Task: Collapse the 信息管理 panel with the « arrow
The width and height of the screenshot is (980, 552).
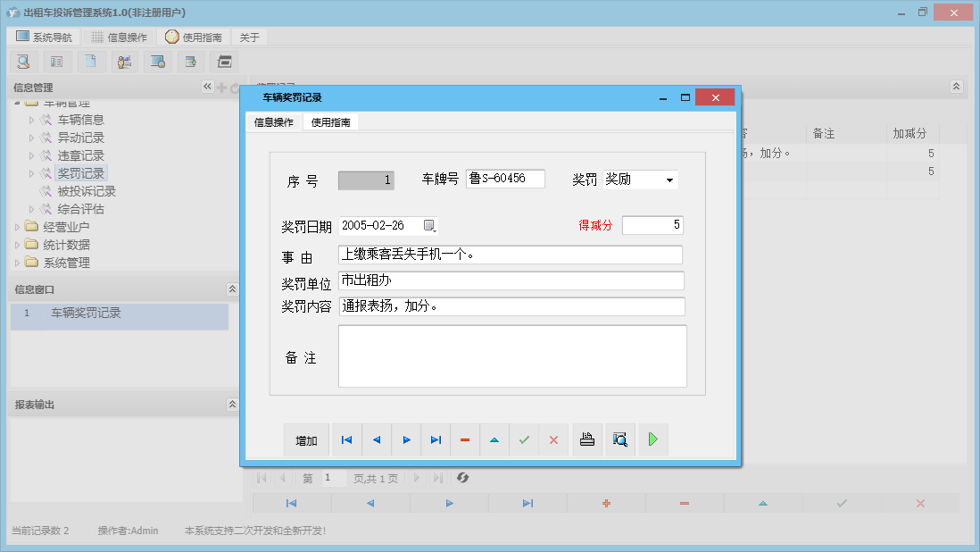Action: pos(205,87)
